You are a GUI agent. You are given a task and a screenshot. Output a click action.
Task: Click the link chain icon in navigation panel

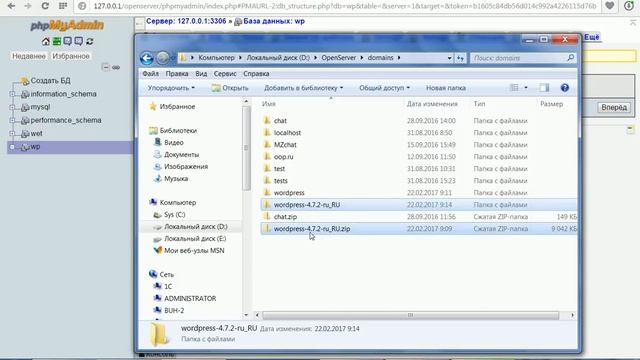116,67
